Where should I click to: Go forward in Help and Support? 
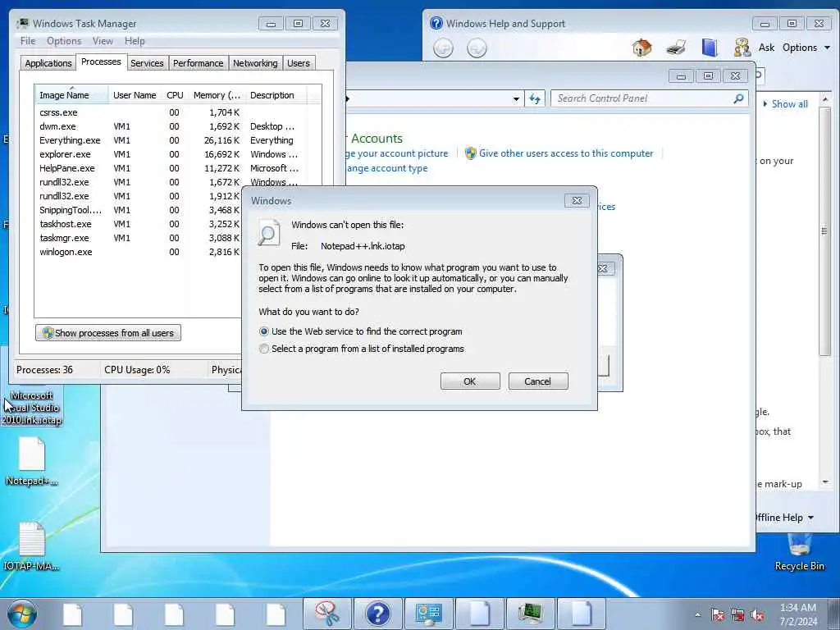coord(477,48)
